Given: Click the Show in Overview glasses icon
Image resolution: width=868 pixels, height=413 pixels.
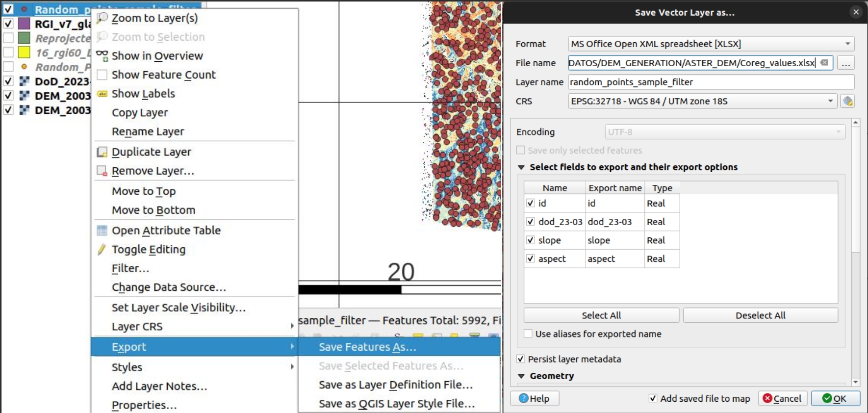Looking at the screenshot, I should click(102, 56).
